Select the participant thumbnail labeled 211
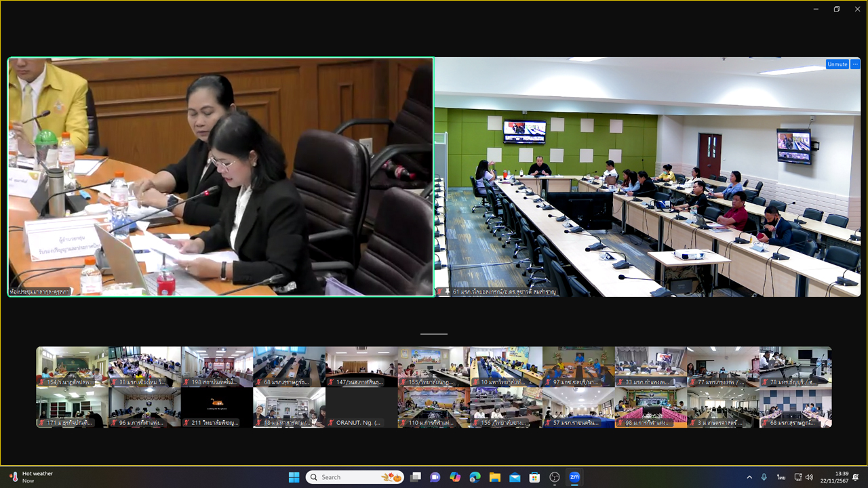 click(x=217, y=407)
